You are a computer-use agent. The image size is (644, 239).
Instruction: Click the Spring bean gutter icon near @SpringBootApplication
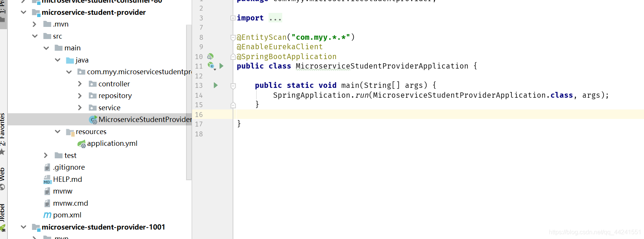[x=210, y=56]
